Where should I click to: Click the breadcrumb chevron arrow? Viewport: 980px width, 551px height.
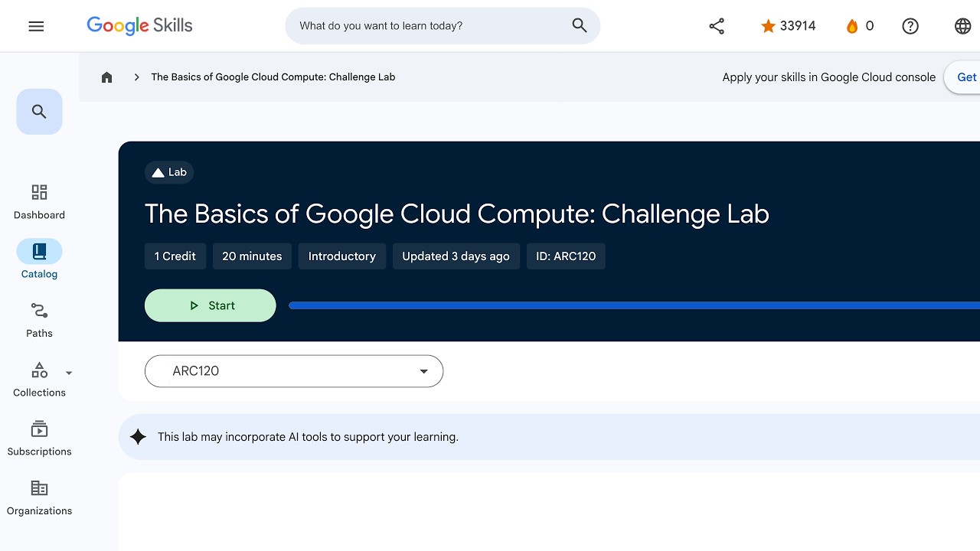136,77
